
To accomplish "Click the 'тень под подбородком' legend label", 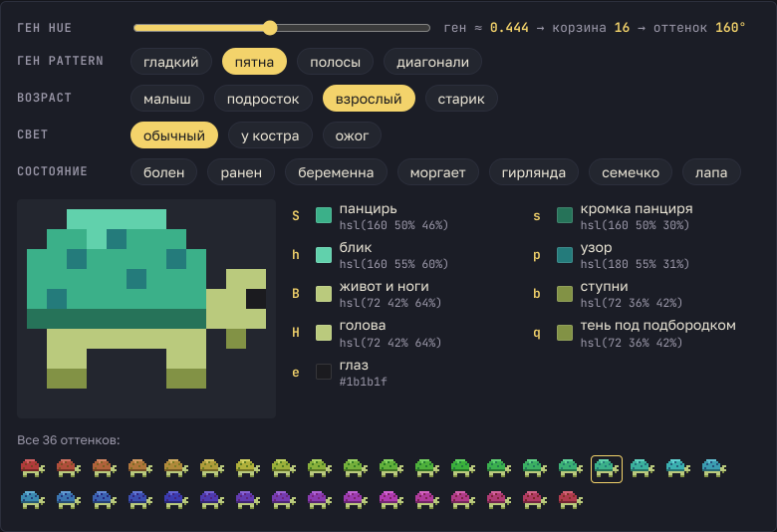I will pos(658,326).
